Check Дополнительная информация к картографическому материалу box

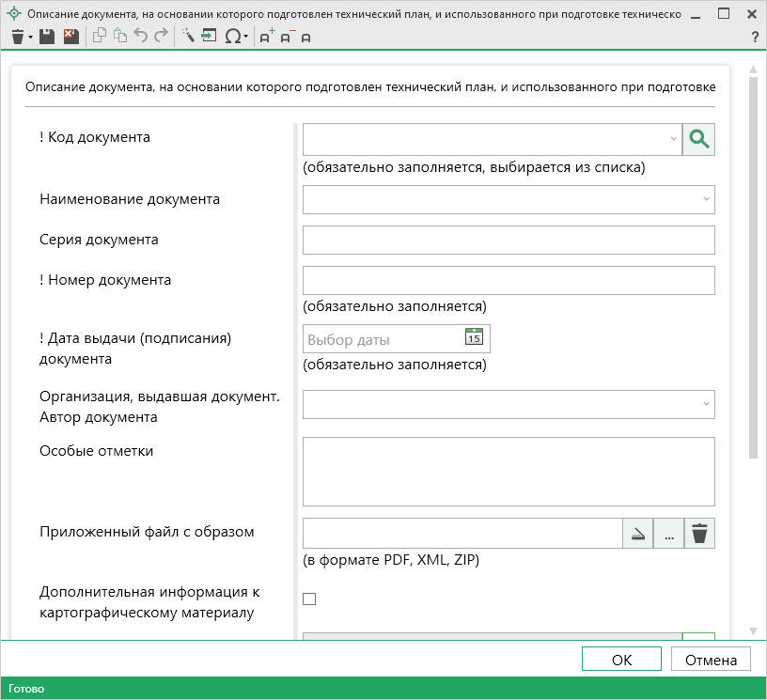(309, 599)
